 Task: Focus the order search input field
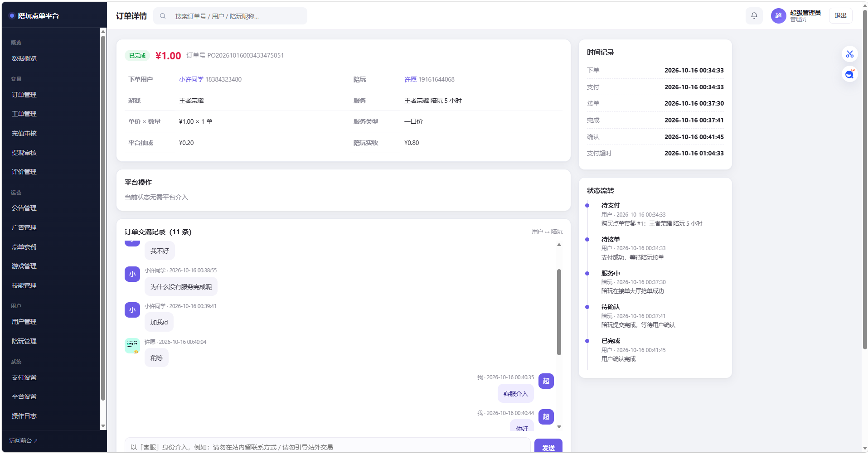point(230,16)
